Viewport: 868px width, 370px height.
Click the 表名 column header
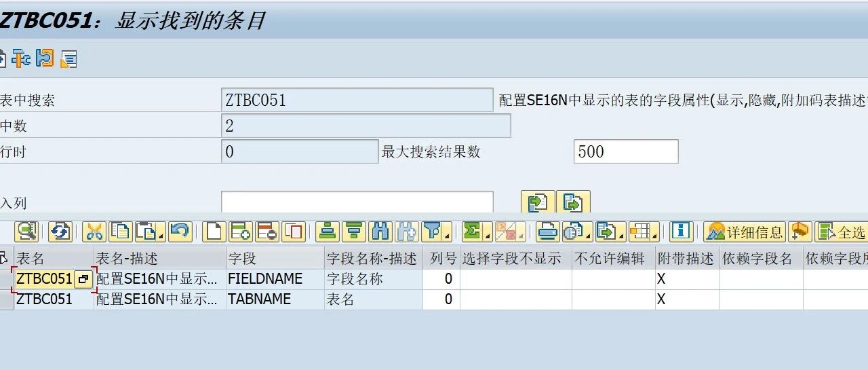(54, 258)
